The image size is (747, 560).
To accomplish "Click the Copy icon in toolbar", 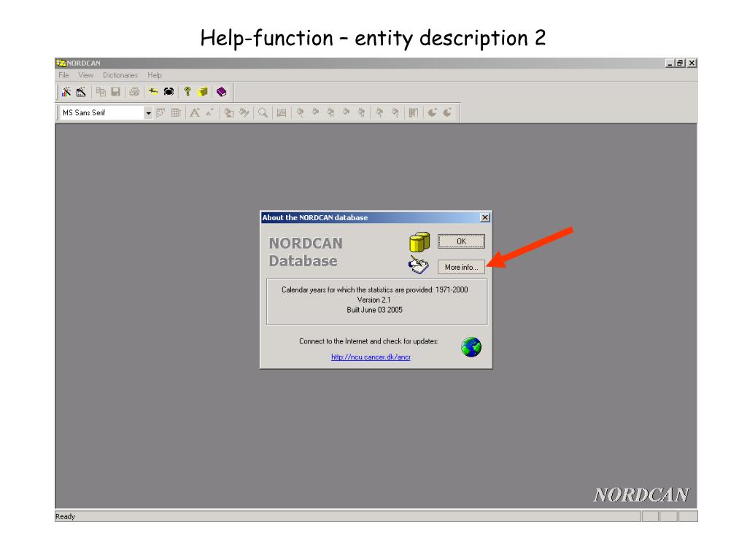I will (101, 91).
